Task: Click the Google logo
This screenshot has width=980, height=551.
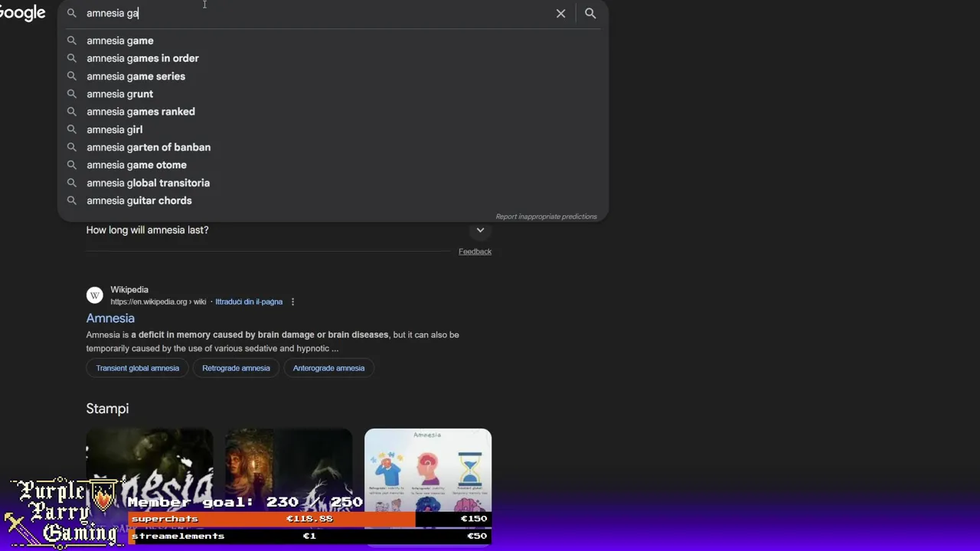Action: pyautogui.click(x=22, y=13)
